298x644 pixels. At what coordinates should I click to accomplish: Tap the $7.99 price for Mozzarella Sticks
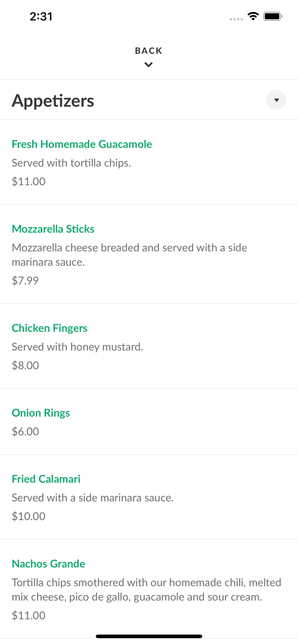point(25,280)
